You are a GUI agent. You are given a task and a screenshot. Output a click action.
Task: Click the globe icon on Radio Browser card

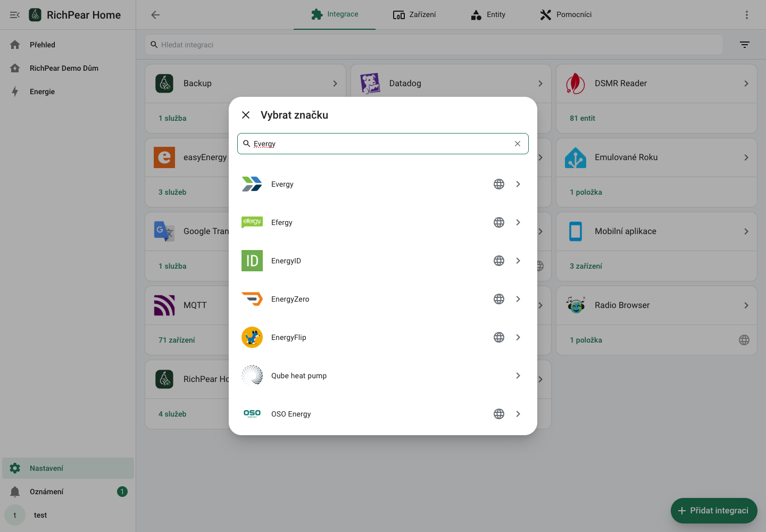click(x=744, y=340)
